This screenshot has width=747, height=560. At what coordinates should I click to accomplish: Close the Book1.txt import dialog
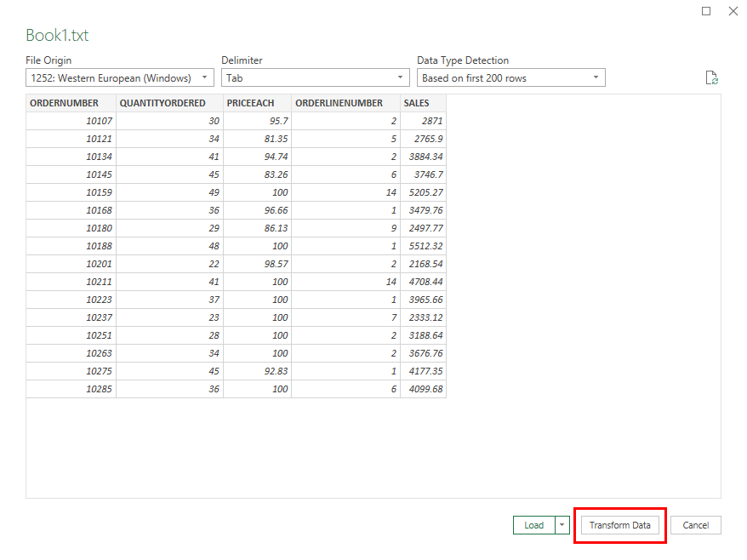coord(733,11)
